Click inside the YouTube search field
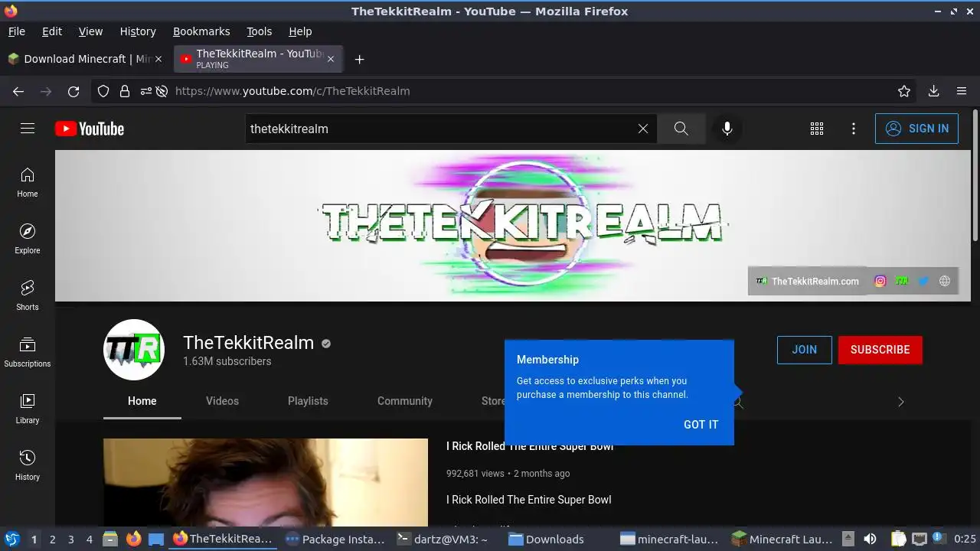 (440, 129)
